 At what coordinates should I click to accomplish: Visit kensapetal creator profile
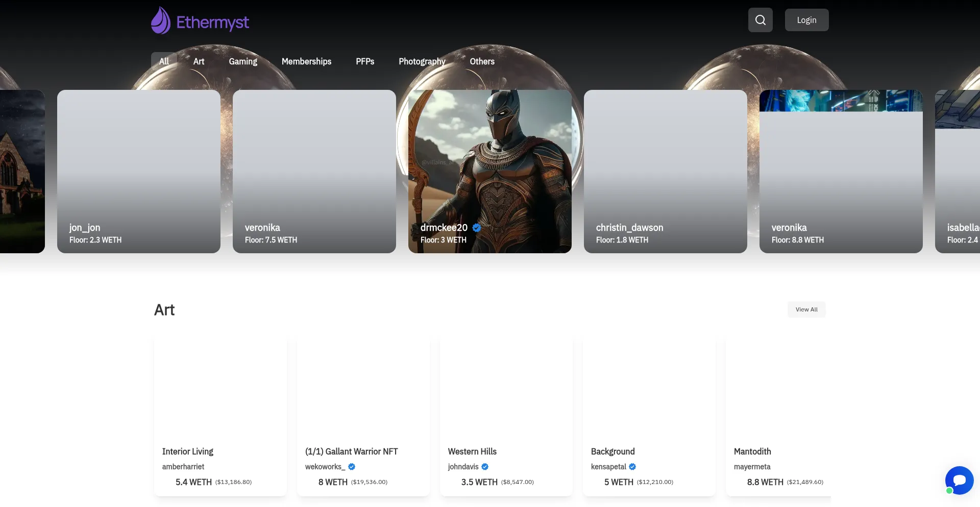(x=608, y=467)
